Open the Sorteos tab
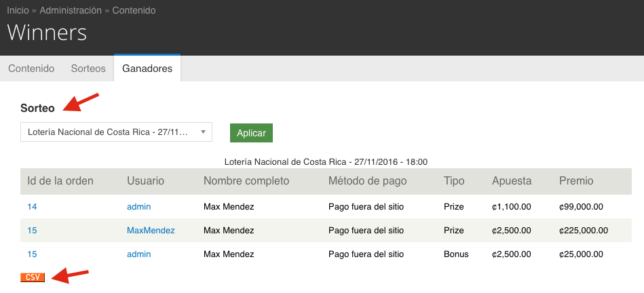 [x=88, y=69]
